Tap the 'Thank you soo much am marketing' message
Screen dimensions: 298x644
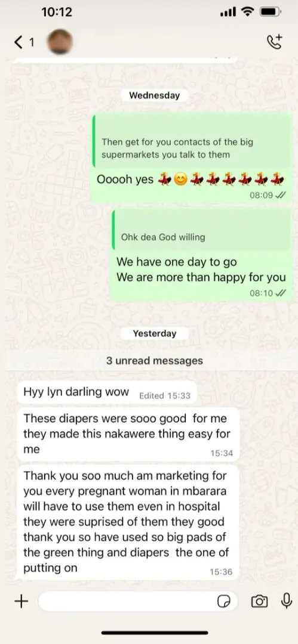pos(128,522)
